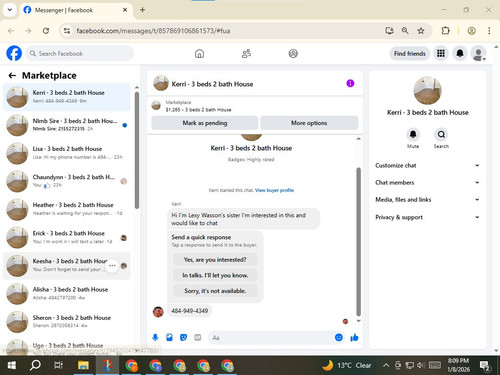Show hidden system tray icons
The image size is (500, 375).
click(386, 365)
